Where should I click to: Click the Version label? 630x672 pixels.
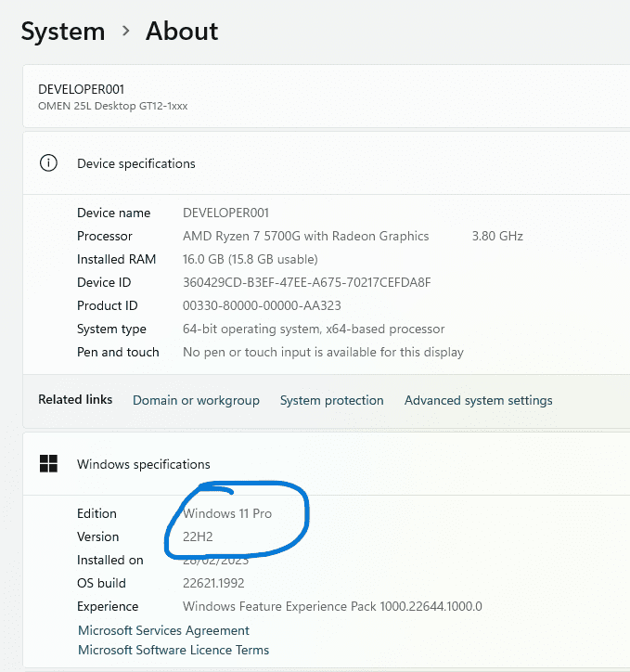(98, 536)
